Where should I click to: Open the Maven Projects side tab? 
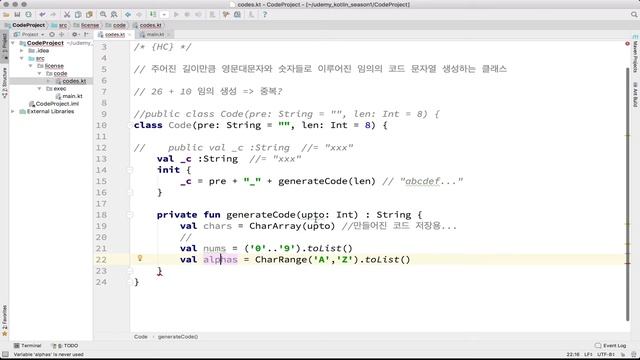point(635,54)
